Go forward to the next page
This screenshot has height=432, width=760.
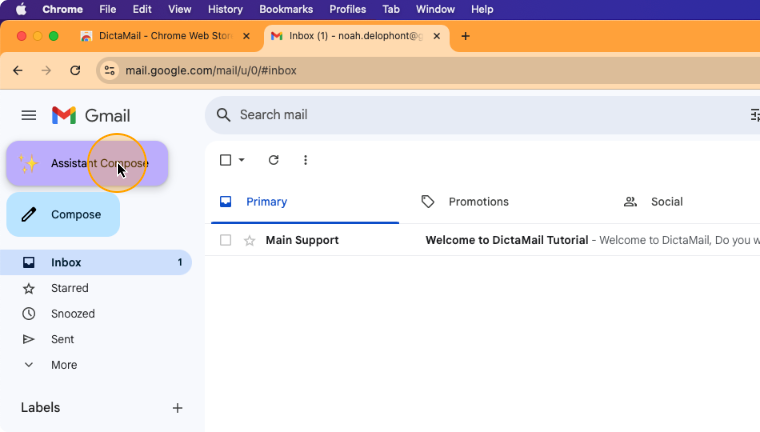point(46,70)
